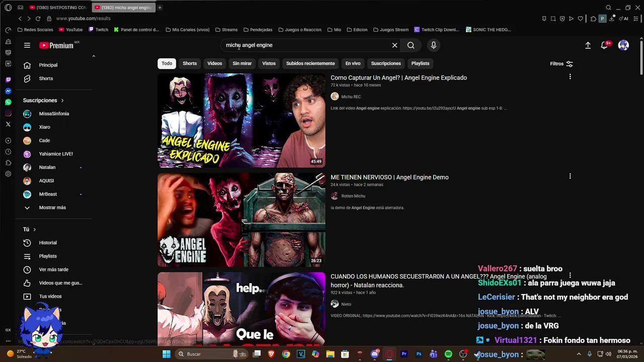Open the YouTube guide hamburger menu
This screenshot has height=362, width=644.
(x=27, y=45)
